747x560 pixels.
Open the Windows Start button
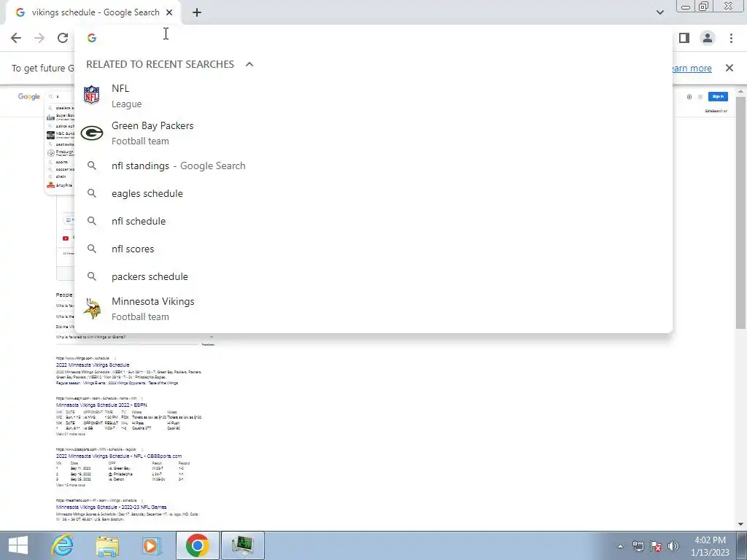(18, 545)
